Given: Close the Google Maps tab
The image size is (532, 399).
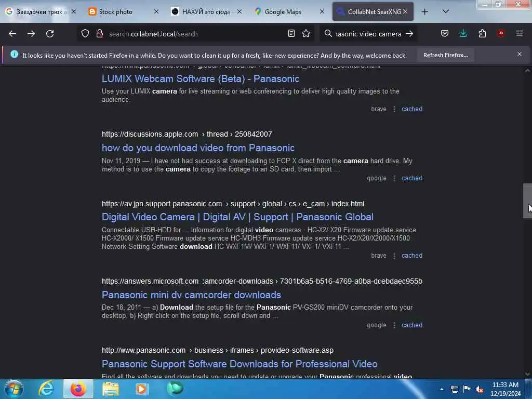Looking at the screenshot, I should (322, 12).
